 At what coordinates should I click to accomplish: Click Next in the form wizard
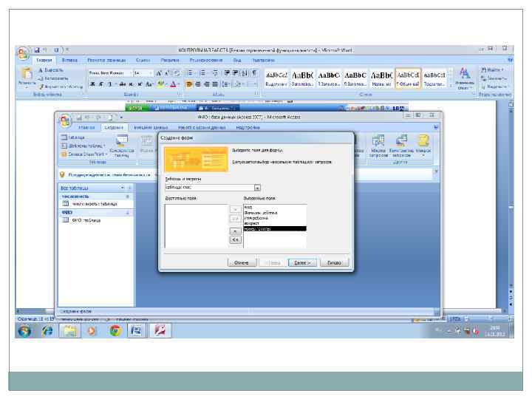point(302,262)
